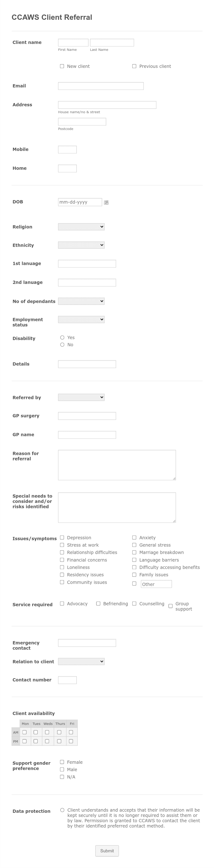
Task: Select Yes for Disability
Action: pos(62,337)
